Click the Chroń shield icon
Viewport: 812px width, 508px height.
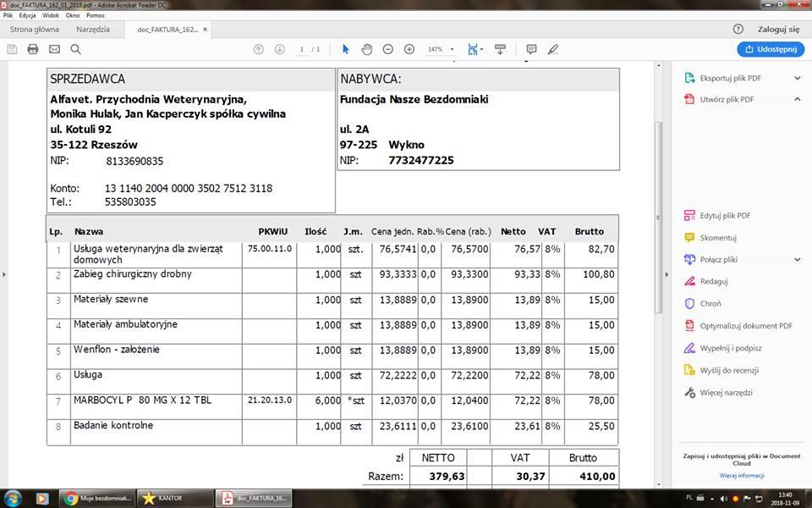(x=689, y=303)
